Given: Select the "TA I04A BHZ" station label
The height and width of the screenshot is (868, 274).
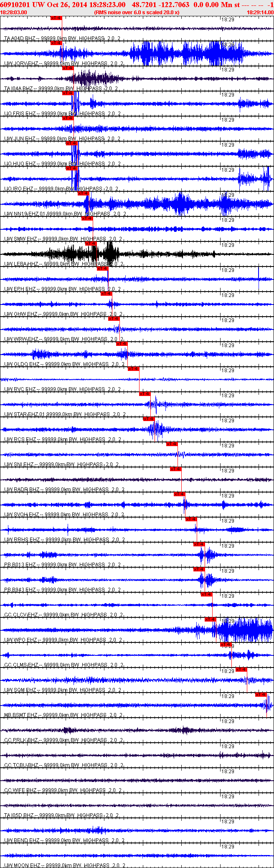Looking at the screenshot, I should tap(18, 89).
